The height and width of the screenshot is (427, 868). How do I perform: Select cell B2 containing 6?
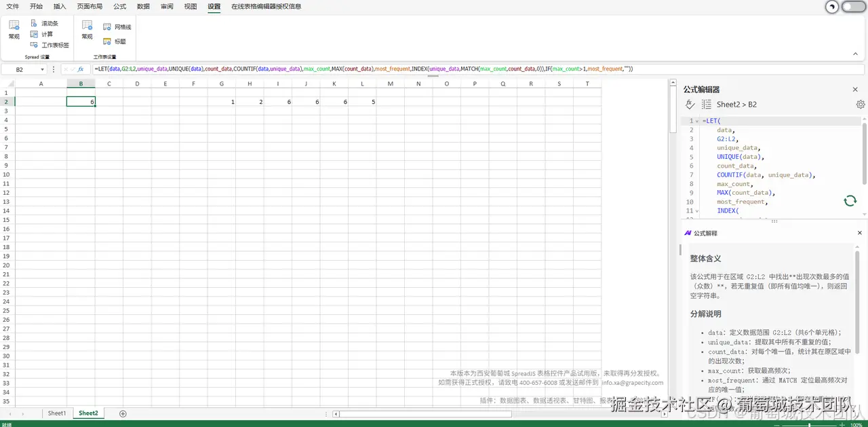pyautogui.click(x=81, y=102)
